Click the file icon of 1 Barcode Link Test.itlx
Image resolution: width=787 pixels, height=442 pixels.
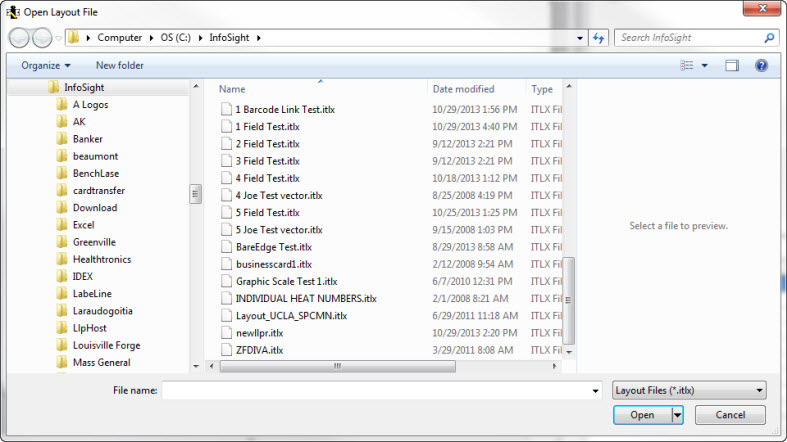227,109
